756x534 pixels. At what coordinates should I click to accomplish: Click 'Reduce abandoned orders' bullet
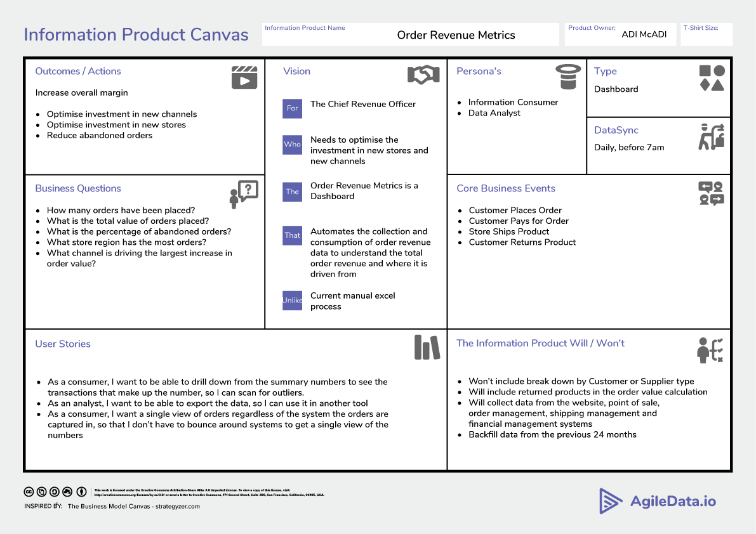click(99, 135)
